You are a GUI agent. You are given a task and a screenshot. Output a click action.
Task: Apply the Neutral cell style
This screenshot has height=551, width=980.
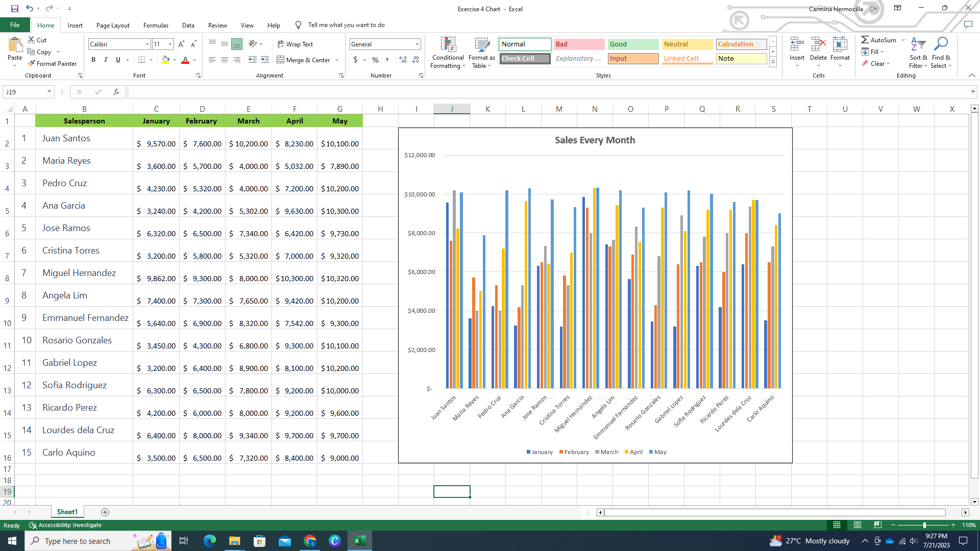tap(687, 44)
